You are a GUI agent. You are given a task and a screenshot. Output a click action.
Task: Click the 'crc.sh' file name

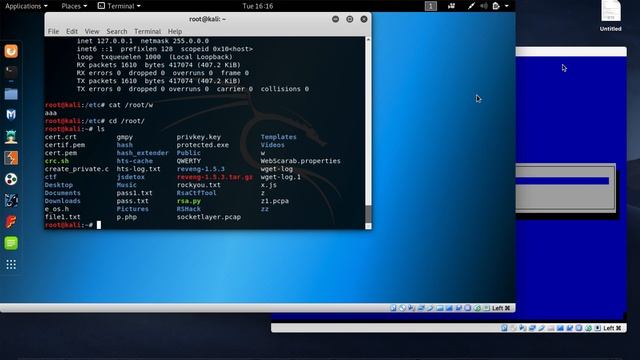pyautogui.click(x=56, y=161)
